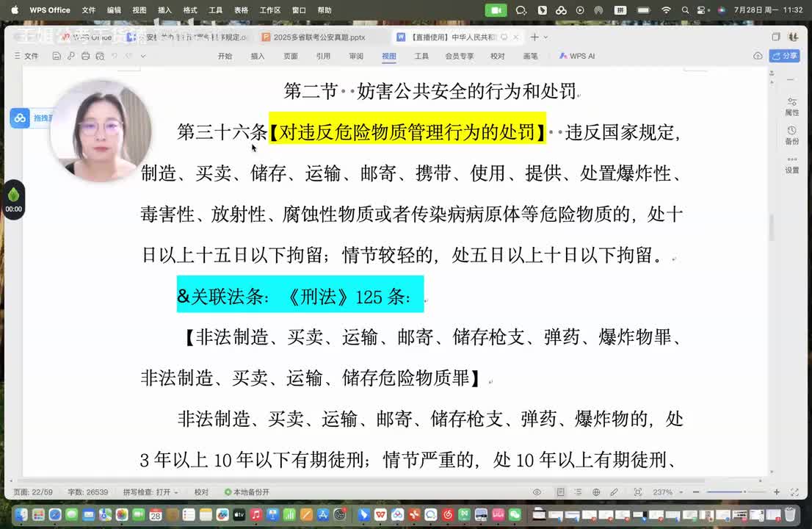Click 本地备份开 status indicator
Viewport: 812px width, 529px height.
coord(247,492)
